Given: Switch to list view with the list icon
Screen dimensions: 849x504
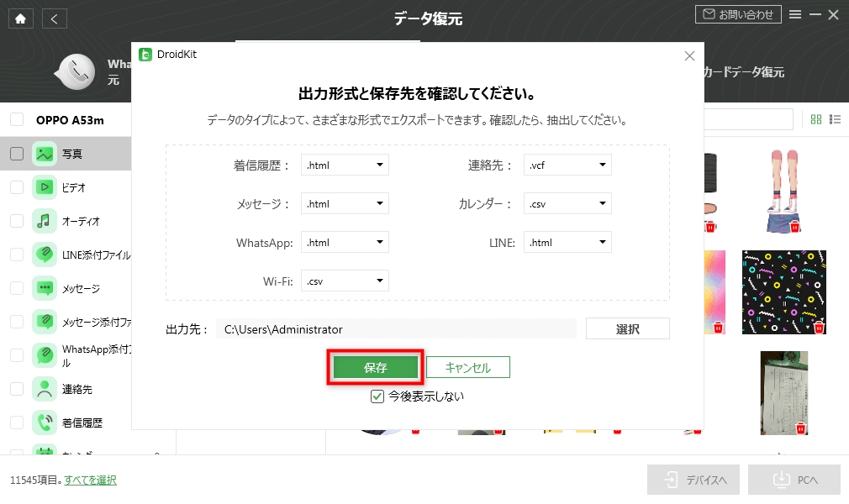Looking at the screenshot, I should point(834,119).
